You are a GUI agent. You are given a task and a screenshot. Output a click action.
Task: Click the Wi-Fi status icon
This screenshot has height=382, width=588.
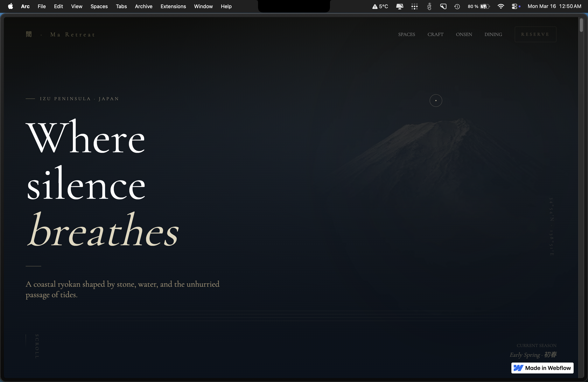[x=500, y=6]
